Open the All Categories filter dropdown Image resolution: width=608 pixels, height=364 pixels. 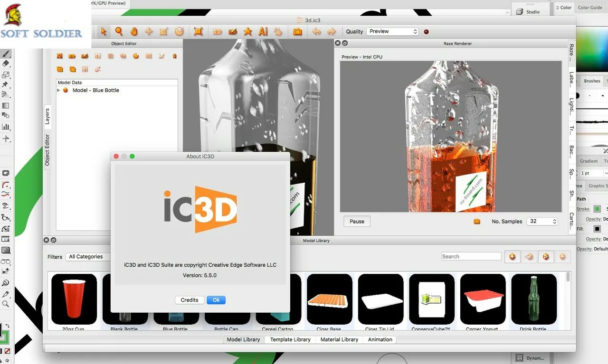(x=87, y=257)
